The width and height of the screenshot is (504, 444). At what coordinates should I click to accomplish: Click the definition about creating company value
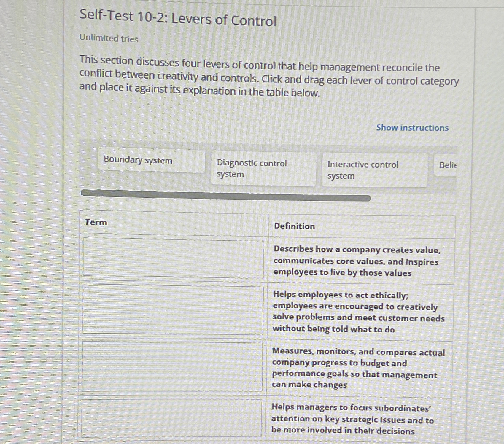coord(356,262)
